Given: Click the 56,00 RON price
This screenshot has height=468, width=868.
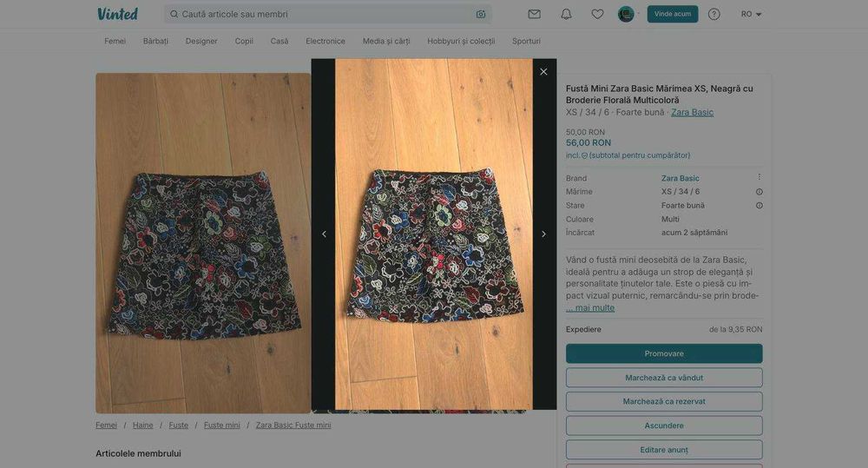Looking at the screenshot, I should coord(589,143).
